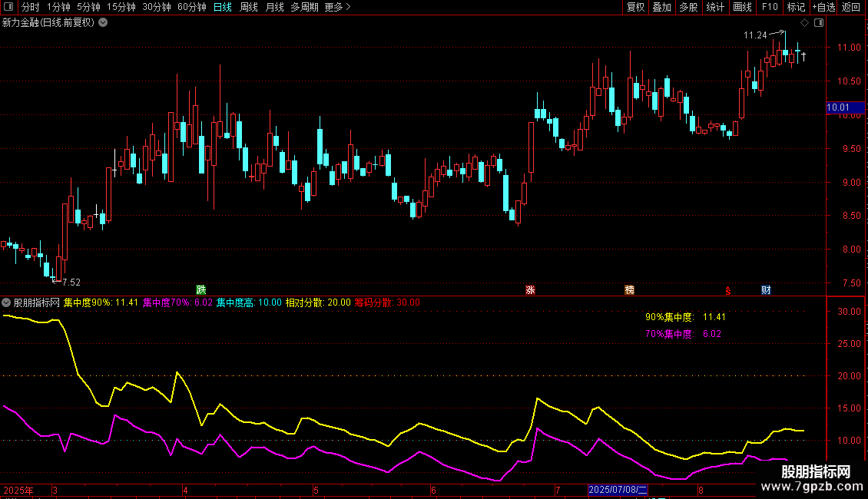The height and width of the screenshot is (499, 868).
Task: Switch to the 5分钟 period
Action: pos(88,7)
